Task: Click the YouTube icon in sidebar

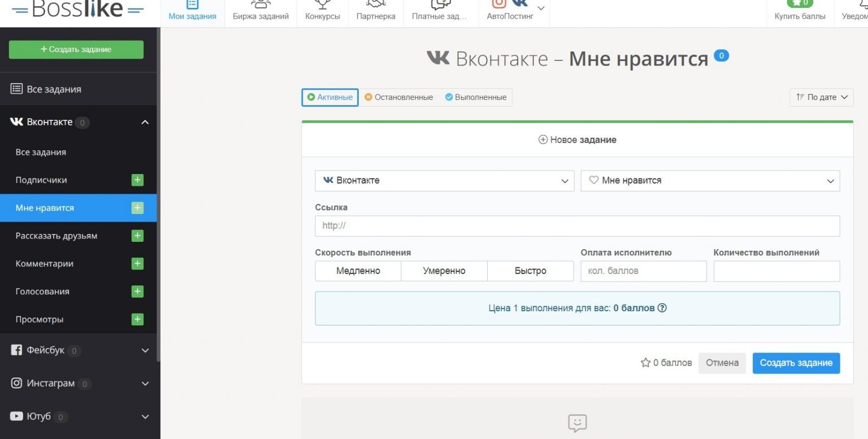Action: coord(16,416)
